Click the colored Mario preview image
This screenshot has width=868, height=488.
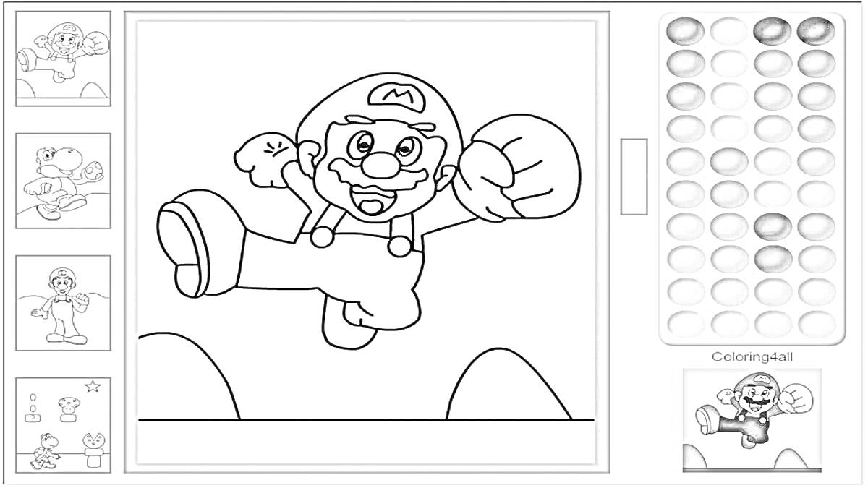tap(752, 420)
